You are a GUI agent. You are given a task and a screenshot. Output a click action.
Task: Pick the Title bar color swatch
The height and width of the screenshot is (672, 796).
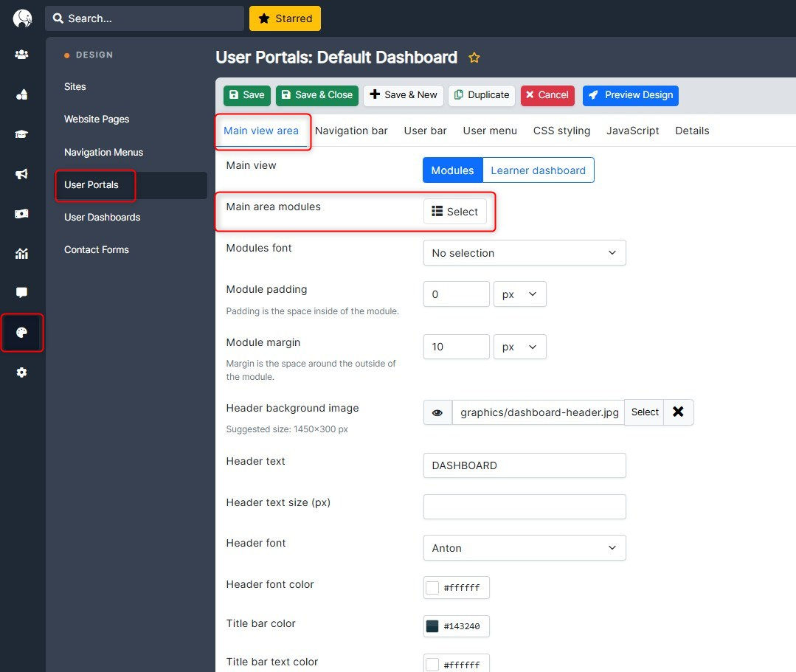pos(432,626)
